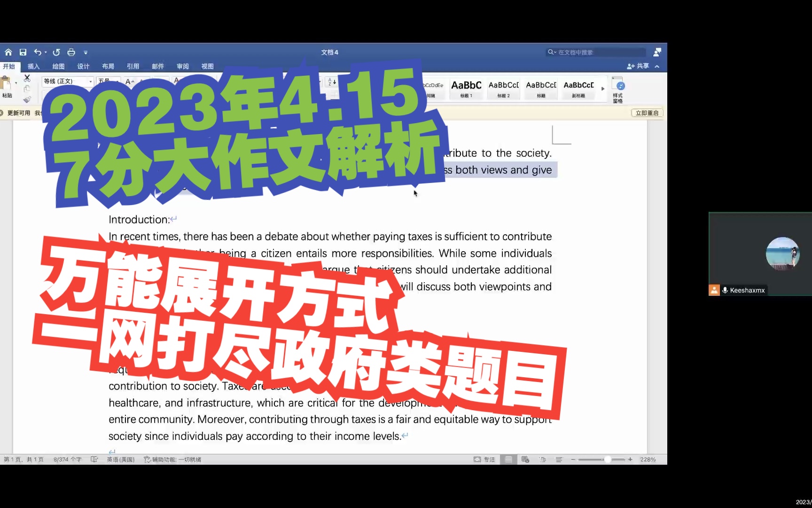Switch to the 绘图 (Draw) tab
Screen dimensions: 812x508
(x=58, y=66)
